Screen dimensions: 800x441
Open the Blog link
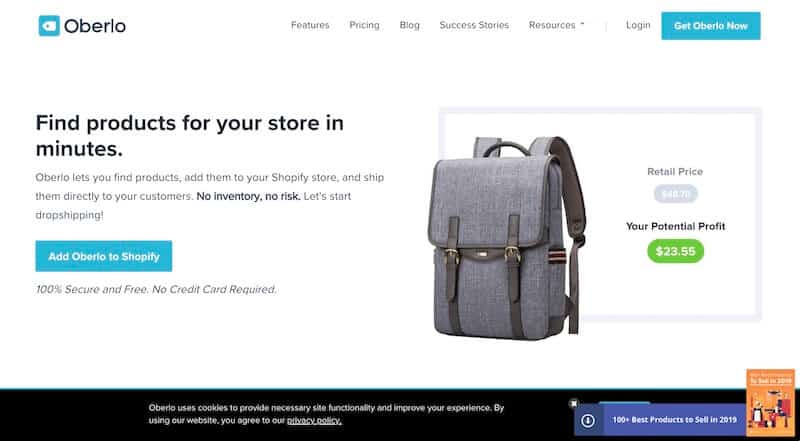coord(409,25)
